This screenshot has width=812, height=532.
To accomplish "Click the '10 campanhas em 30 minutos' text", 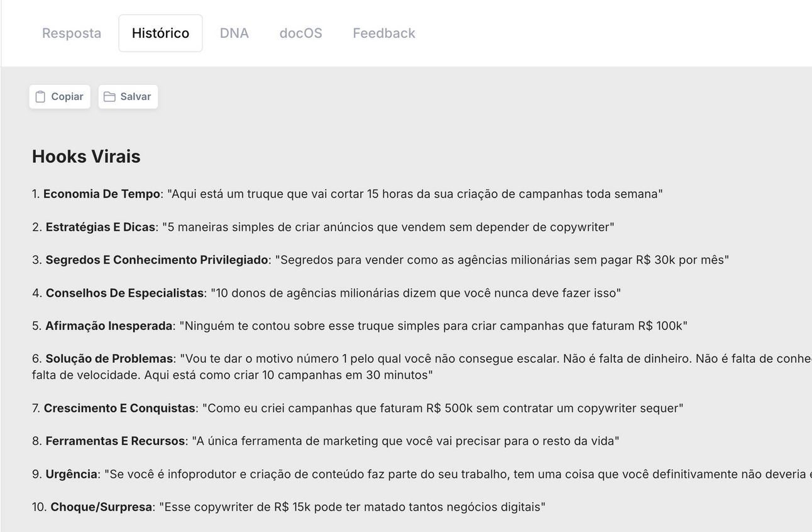I will coord(348,375).
